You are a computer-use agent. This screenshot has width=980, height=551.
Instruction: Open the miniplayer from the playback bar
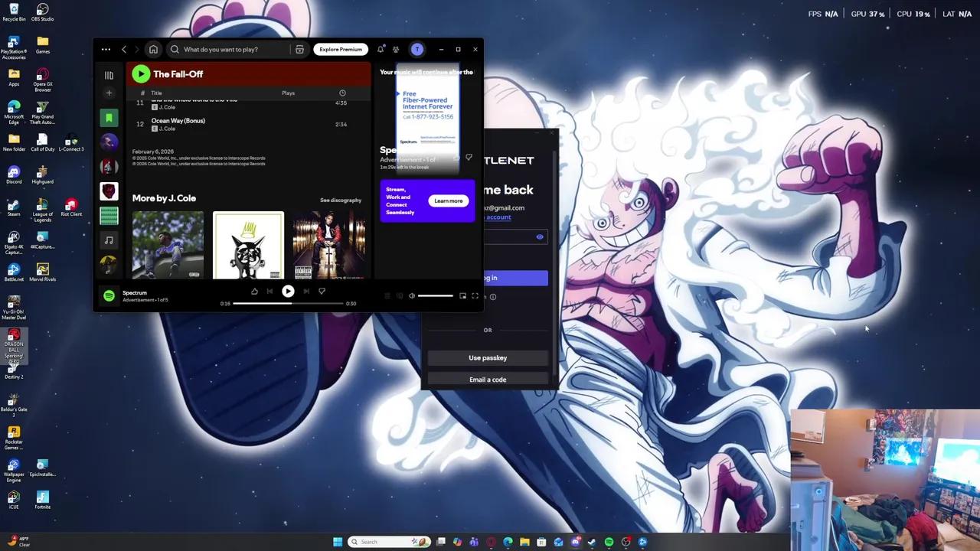462,295
